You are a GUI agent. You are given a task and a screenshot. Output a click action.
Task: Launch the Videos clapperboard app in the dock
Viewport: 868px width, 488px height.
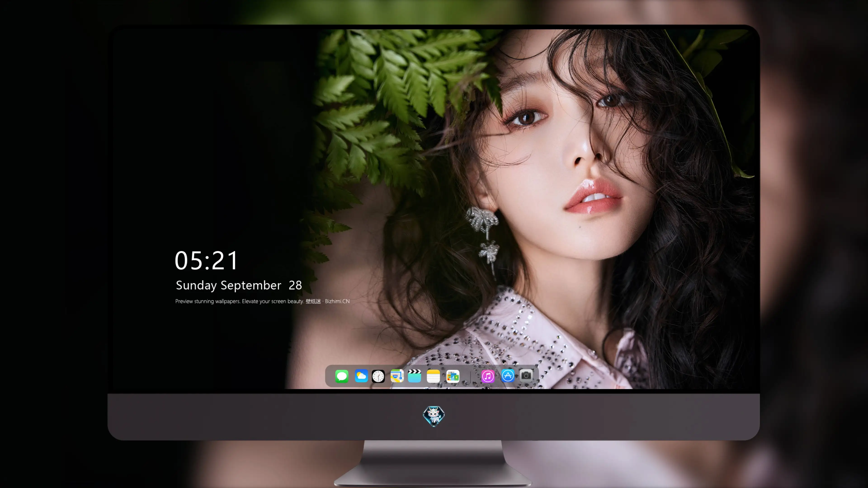(415, 376)
